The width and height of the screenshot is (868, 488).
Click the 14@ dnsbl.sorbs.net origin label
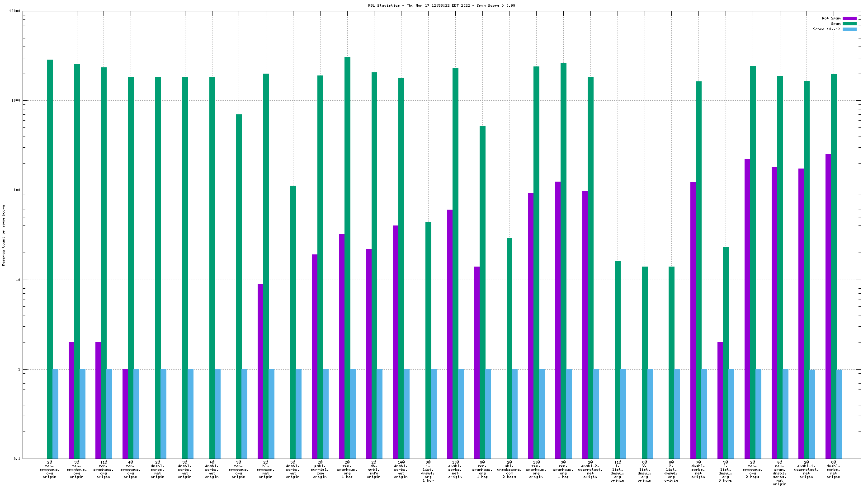(401, 469)
